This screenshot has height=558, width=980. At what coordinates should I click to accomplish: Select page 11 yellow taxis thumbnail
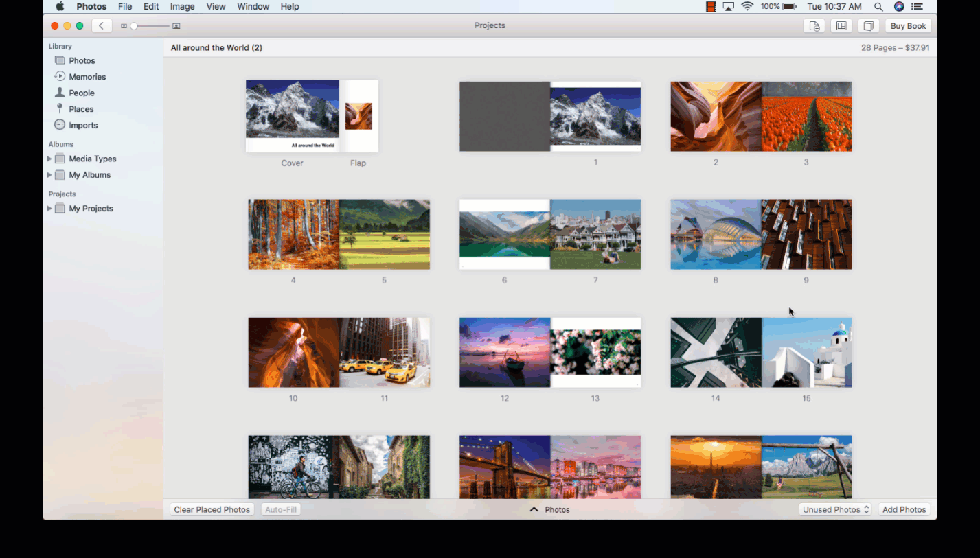pyautogui.click(x=385, y=352)
